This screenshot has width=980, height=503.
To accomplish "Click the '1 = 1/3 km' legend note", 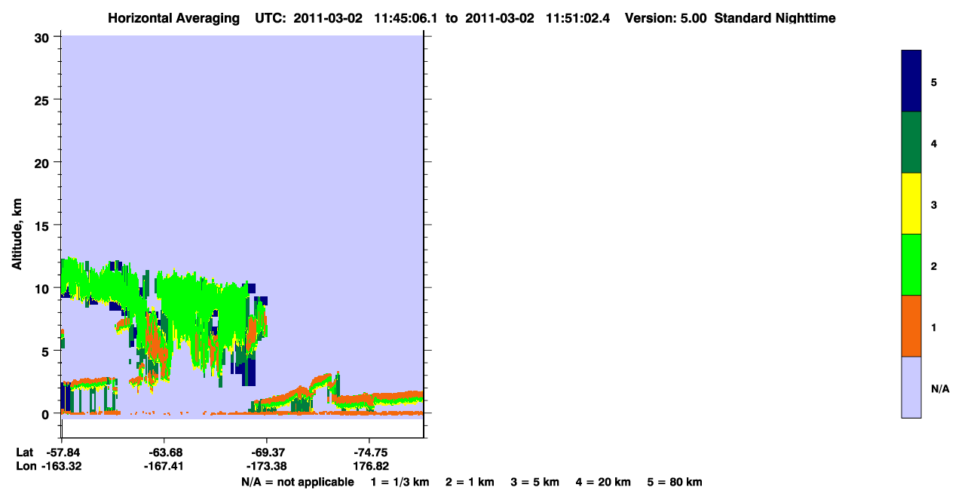I will [x=400, y=482].
